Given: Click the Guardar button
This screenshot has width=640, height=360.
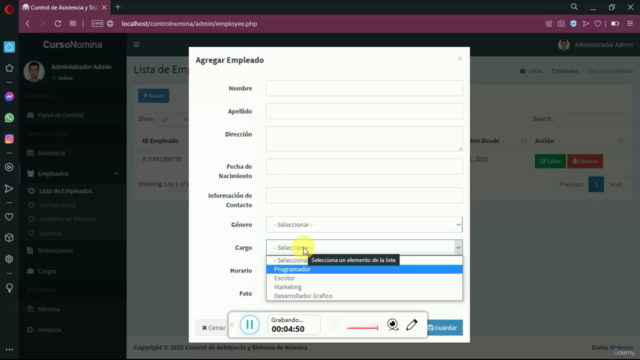Looking at the screenshot, I should (445, 328).
